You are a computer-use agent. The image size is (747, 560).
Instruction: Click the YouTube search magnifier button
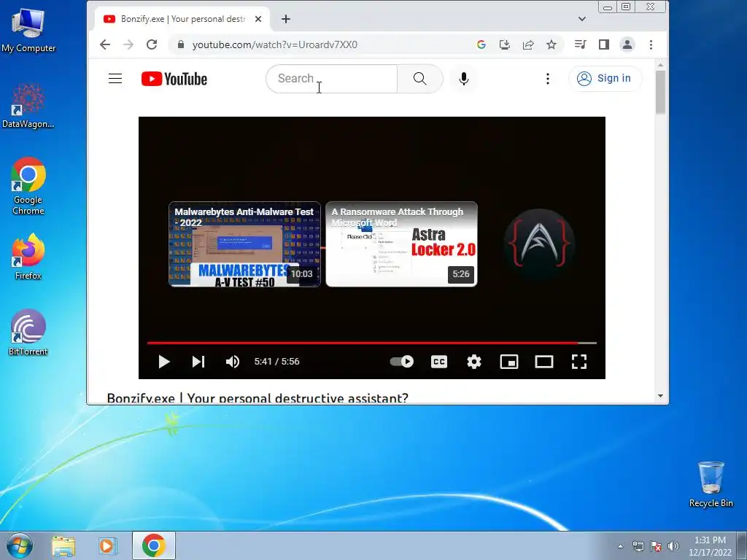tap(419, 79)
